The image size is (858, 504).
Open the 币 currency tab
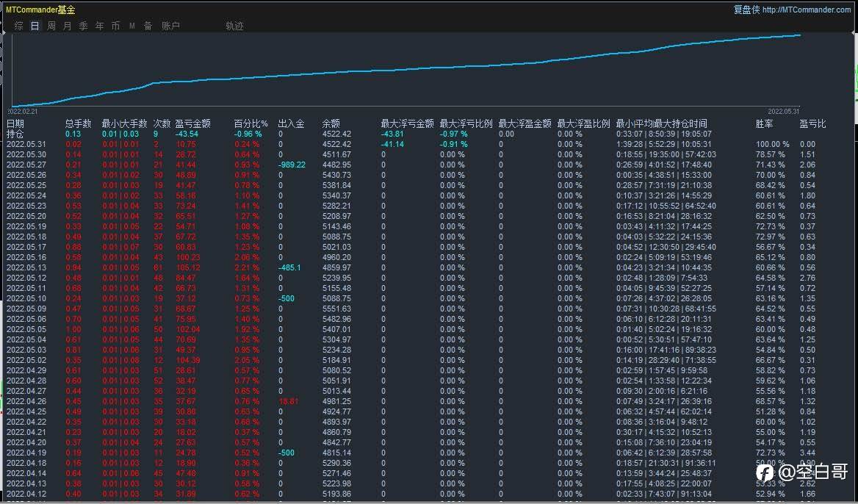[116, 26]
